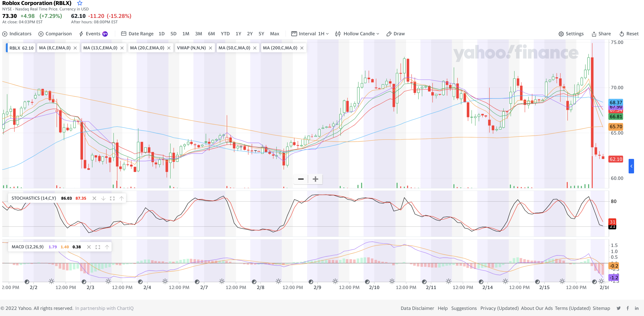Open the Sitemap link
The image size is (644, 316).
click(x=601, y=308)
